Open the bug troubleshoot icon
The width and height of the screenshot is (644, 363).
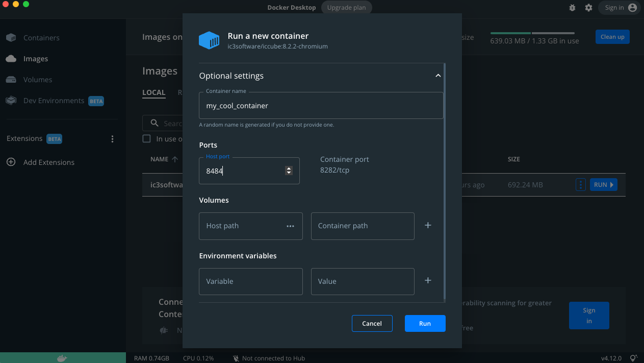click(x=572, y=8)
